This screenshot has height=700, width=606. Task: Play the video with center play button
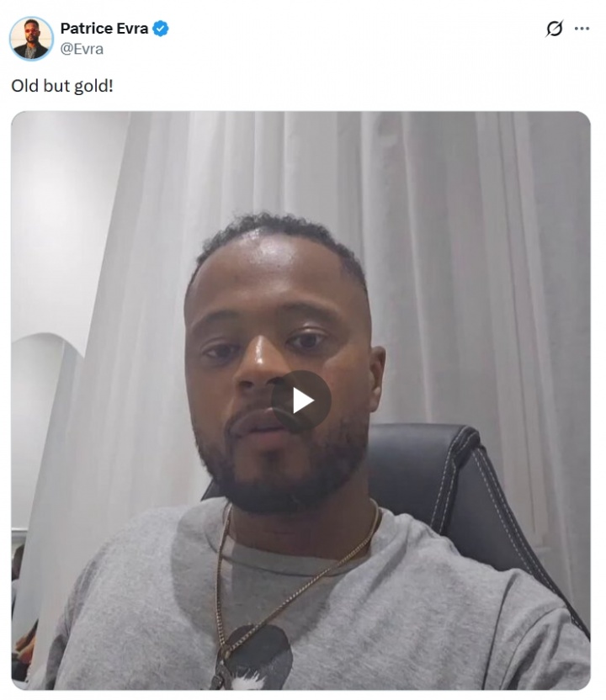pos(301,400)
